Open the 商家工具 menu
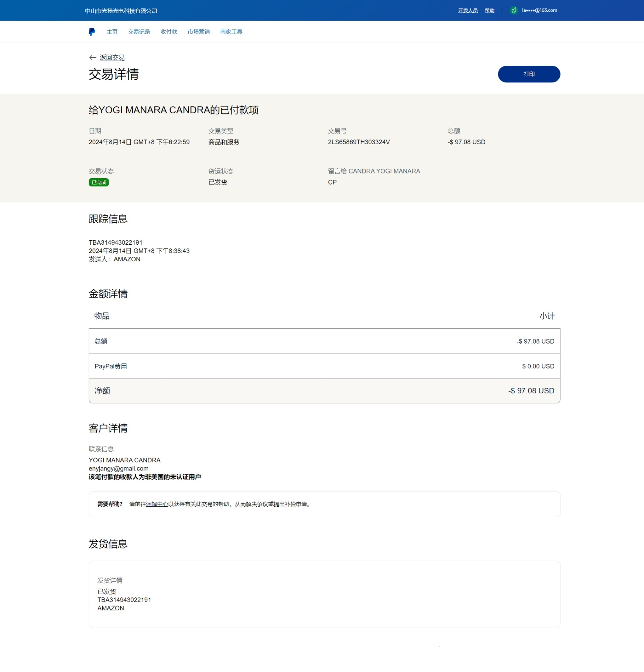The width and height of the screenshot is (644, 672). pos(231,32)
